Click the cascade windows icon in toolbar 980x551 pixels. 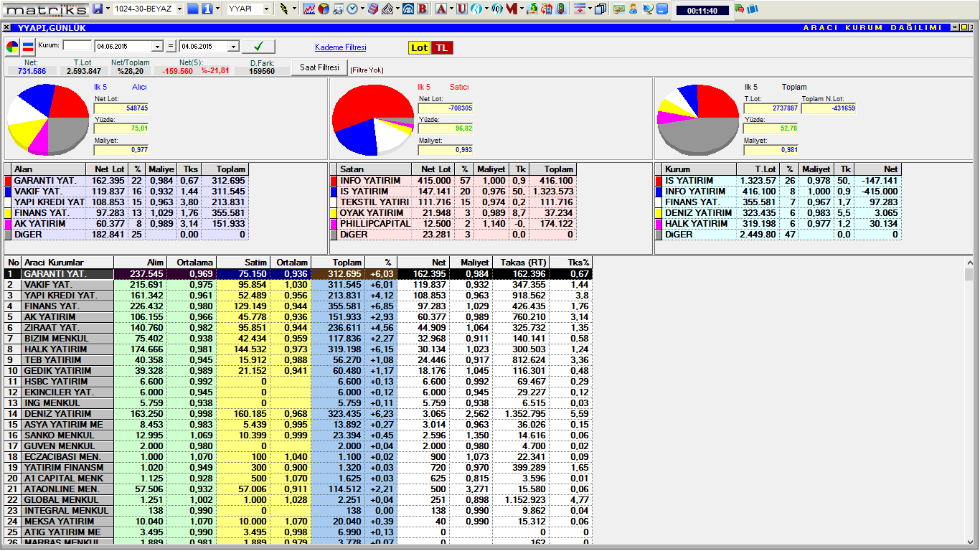click(600, 9)
